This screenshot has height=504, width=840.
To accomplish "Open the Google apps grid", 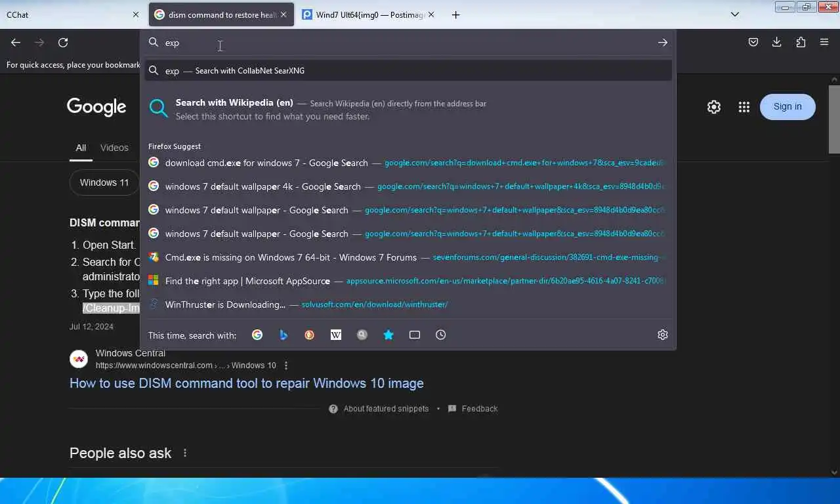I will tap(744, 107).
